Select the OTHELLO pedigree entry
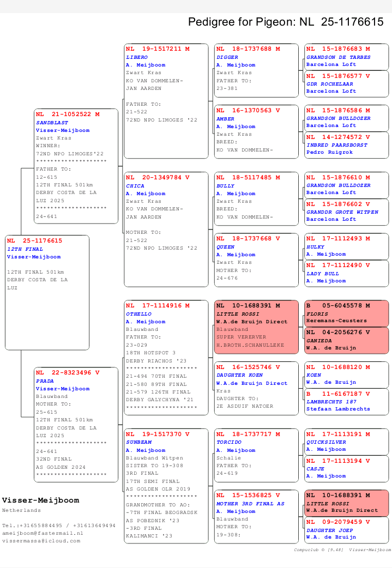This screenshot has height=568, width=392. pos(166,358)
